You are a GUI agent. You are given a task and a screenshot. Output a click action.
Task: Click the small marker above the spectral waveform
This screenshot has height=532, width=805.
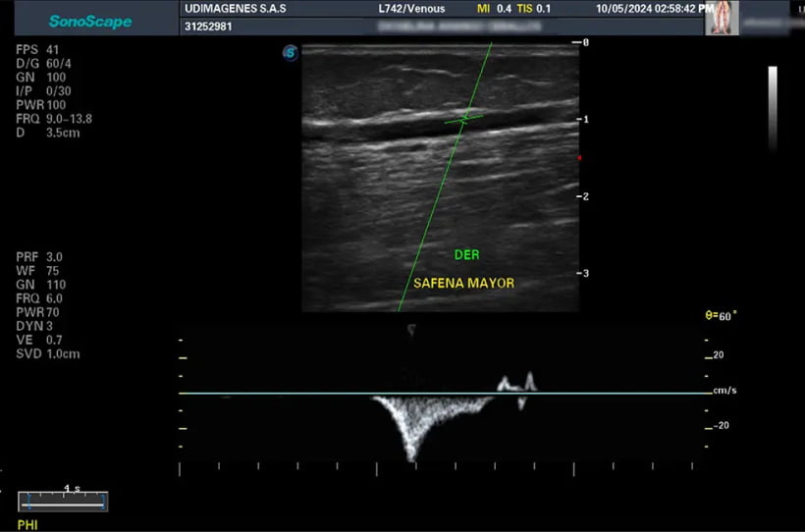(x=411, y=330)
